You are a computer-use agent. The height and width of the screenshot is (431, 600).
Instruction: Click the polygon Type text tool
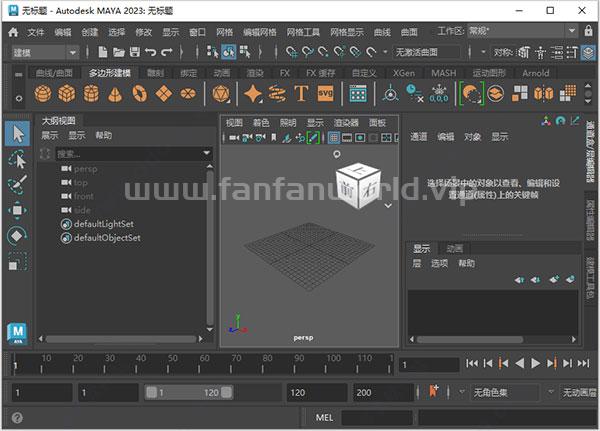301,94
